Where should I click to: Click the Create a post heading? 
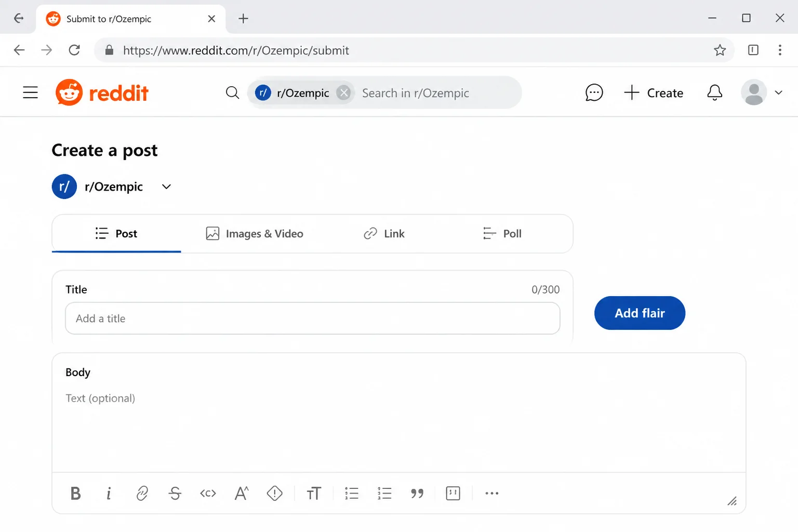coord(104,150)
